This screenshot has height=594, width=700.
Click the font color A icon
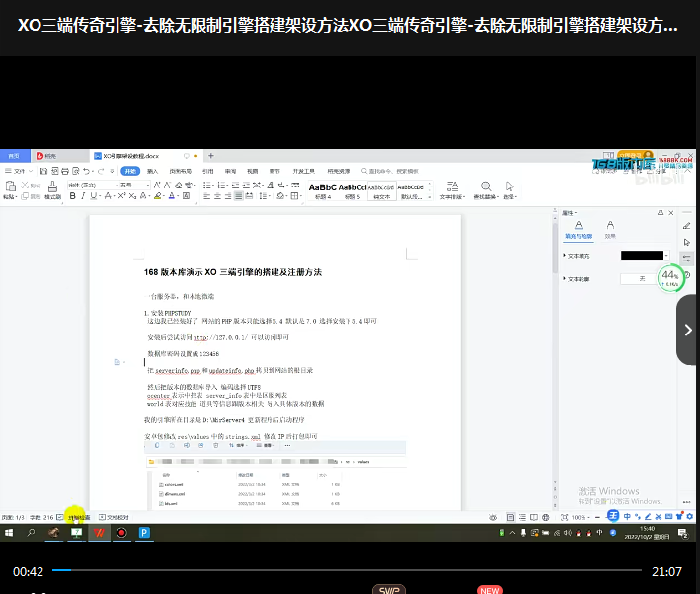click(x=172, y=196)
